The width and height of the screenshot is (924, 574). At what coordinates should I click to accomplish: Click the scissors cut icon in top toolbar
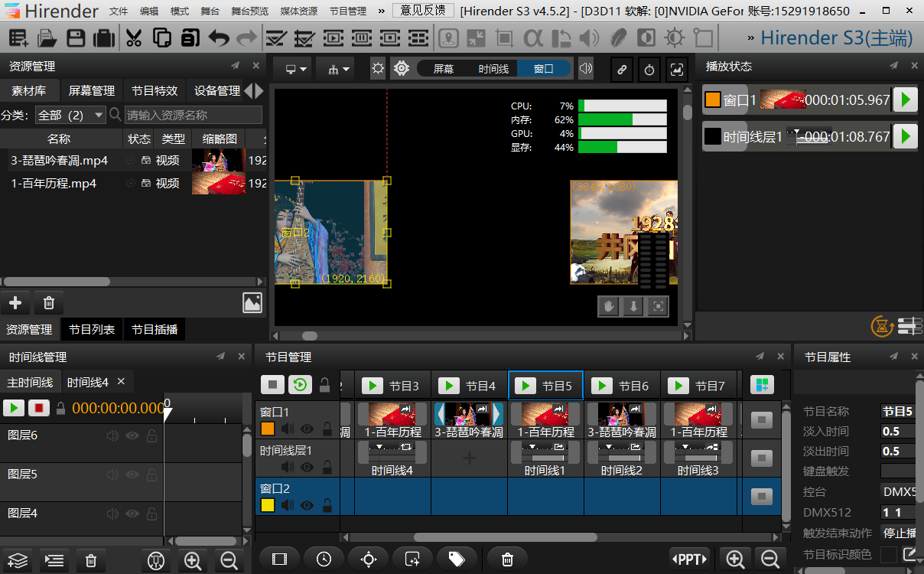click(134, 38)
